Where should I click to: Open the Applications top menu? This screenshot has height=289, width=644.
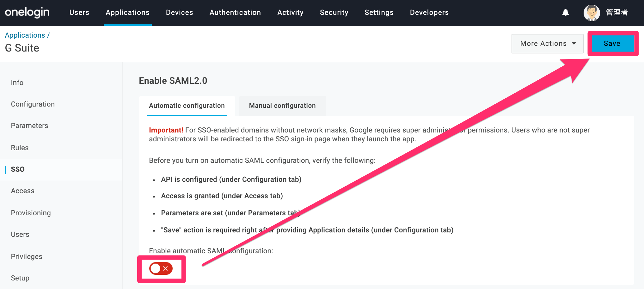tap(128, 12)
